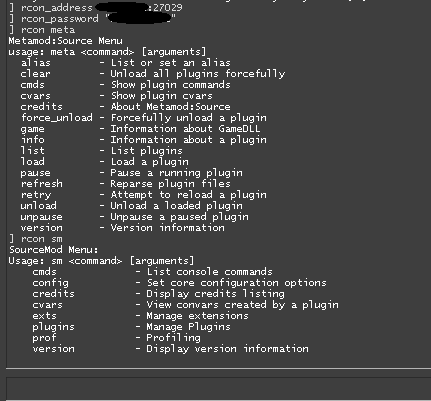
Task: Select the 'force_unload' command entry
Action: pos(57,118)
